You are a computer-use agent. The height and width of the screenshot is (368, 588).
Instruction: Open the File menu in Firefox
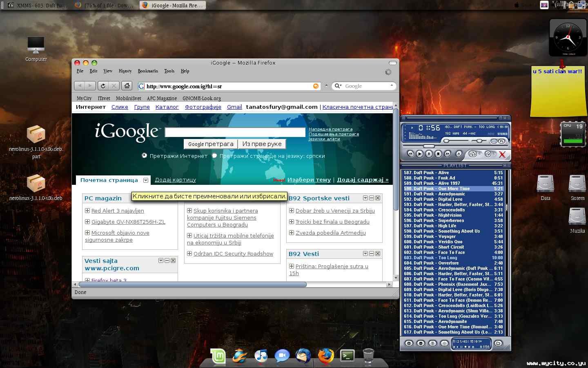(80, 71)
